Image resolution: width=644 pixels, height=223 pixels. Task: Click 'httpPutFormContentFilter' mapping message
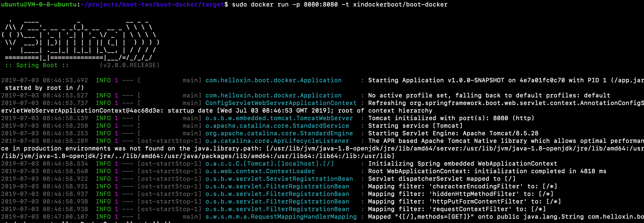tap(465, 202)
